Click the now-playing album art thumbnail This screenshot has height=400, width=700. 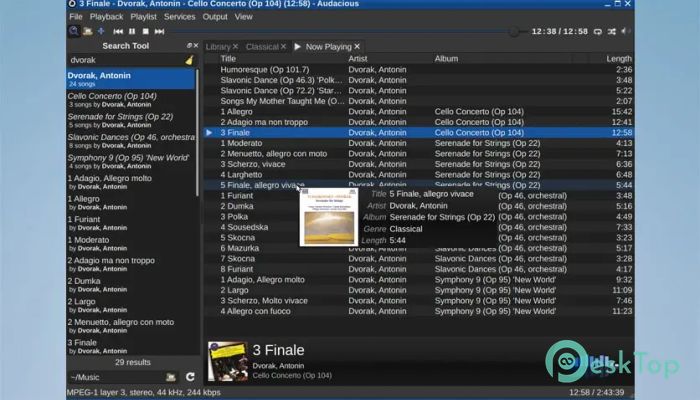(x=228, y=362)
